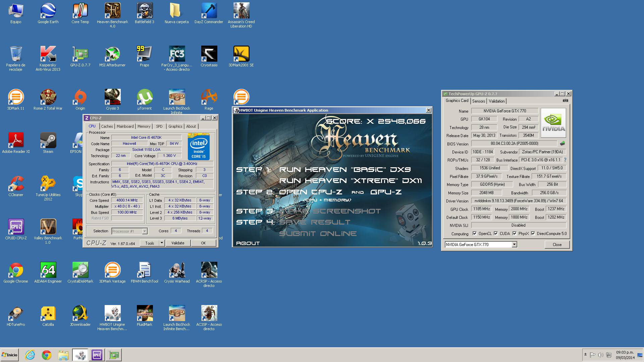Toggle the OpenCL checkbox in GPU-Z
The width and height of the screenshot is (644, 362).
(475, 234)
